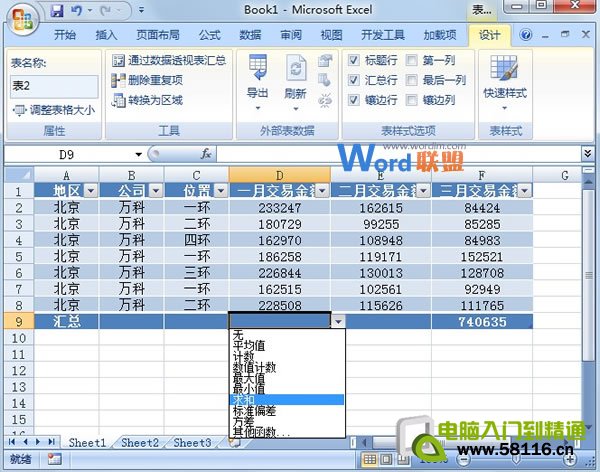
Task: Click the table properties icon in external data group
Action: point(325,60)
